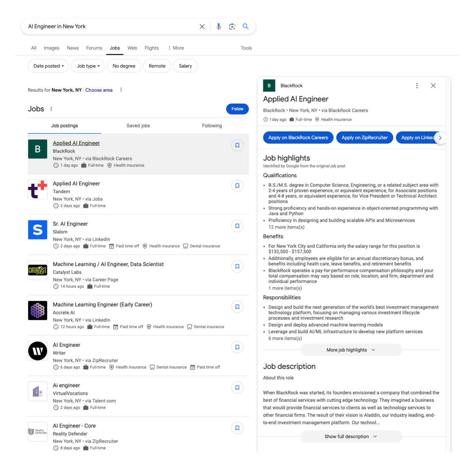Click Apply on BlackRock Careers

(298, 138)
